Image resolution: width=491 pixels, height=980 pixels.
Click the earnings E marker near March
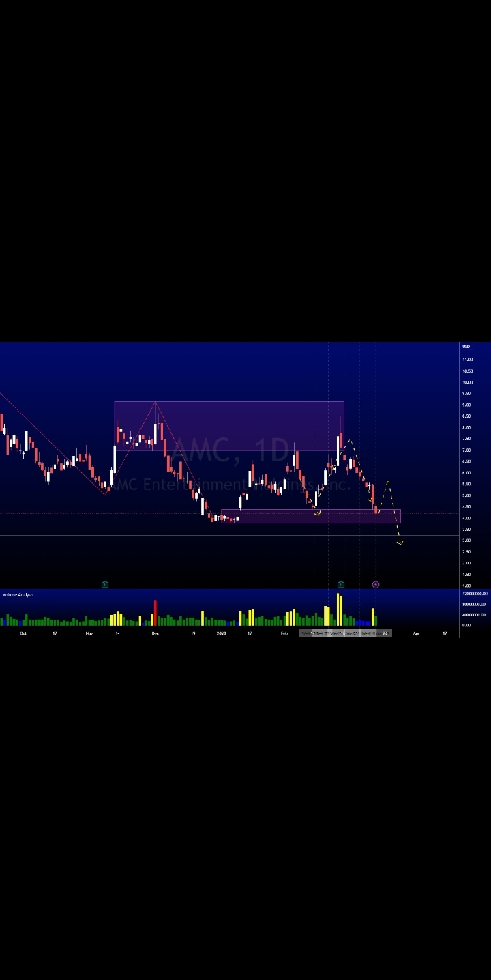(341, 585)
